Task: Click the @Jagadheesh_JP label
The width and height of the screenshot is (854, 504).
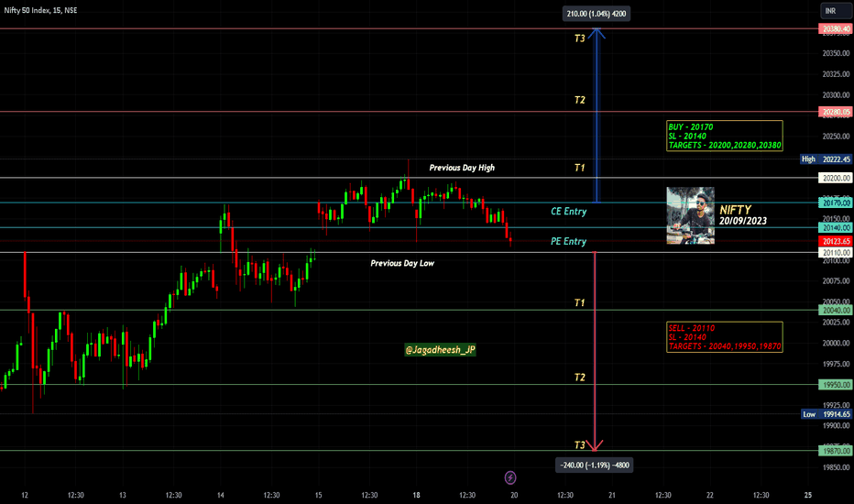Action: pos(440,350)
